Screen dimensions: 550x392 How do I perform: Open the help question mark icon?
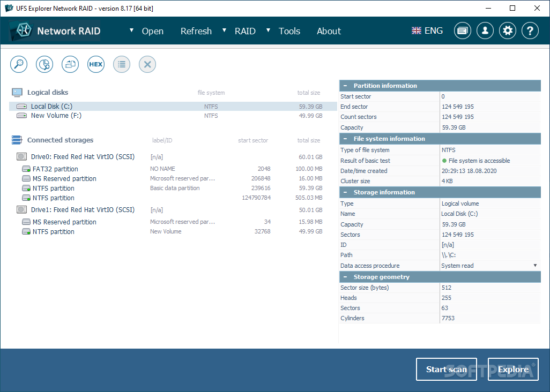[x=530, y=31]
